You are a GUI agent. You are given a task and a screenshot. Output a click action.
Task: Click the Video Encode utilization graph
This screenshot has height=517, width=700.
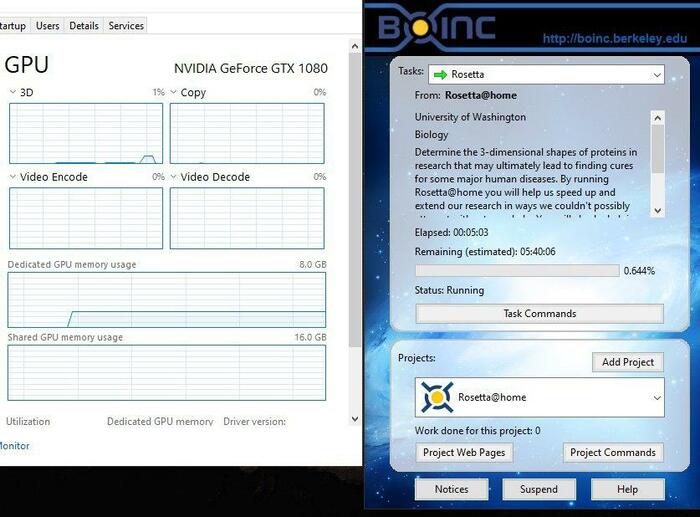coord(86,218)
